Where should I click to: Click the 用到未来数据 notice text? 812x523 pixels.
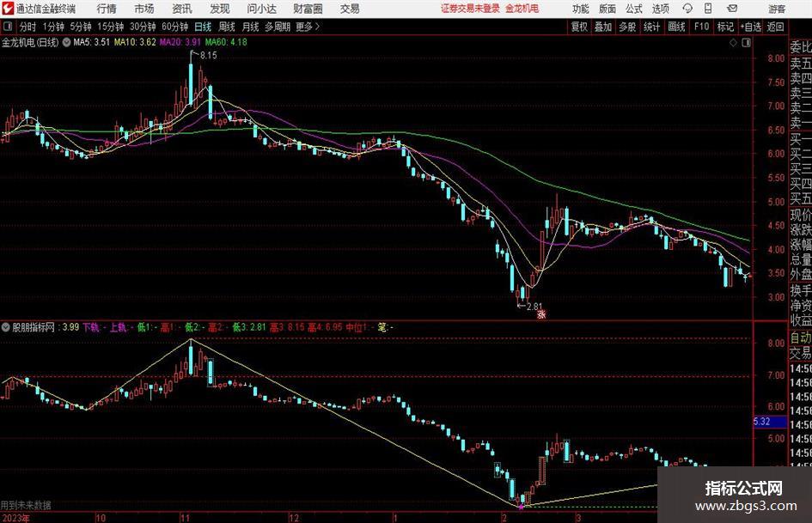(26, 505)
